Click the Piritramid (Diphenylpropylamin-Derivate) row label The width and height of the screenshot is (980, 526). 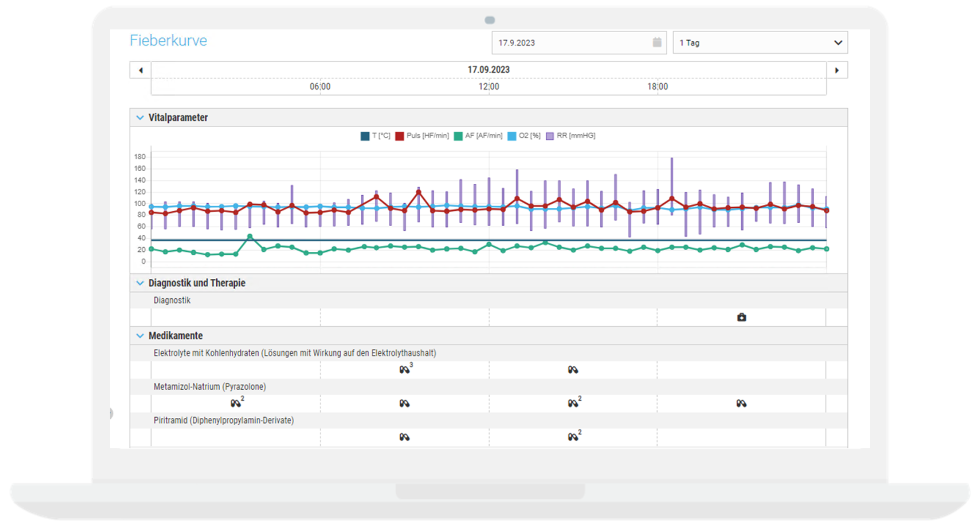click(x=224, y=420)
